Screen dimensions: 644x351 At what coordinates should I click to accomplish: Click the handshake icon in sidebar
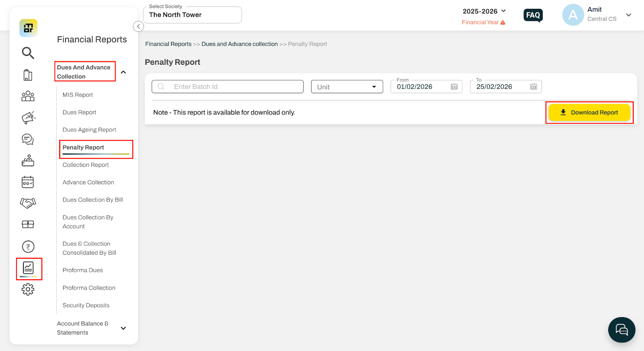(x=28, y=203)
